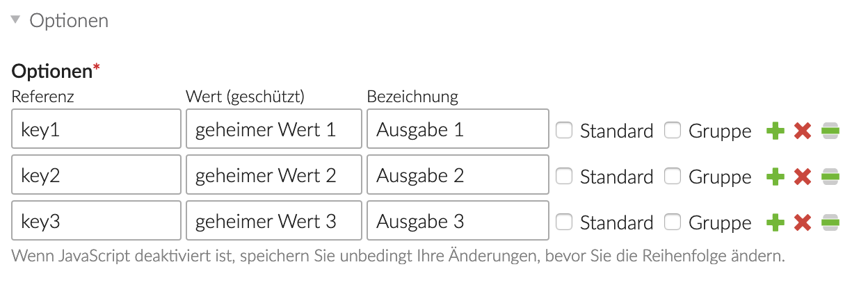Enable Standard checkbox for key1 row

[x=564, y=130]
